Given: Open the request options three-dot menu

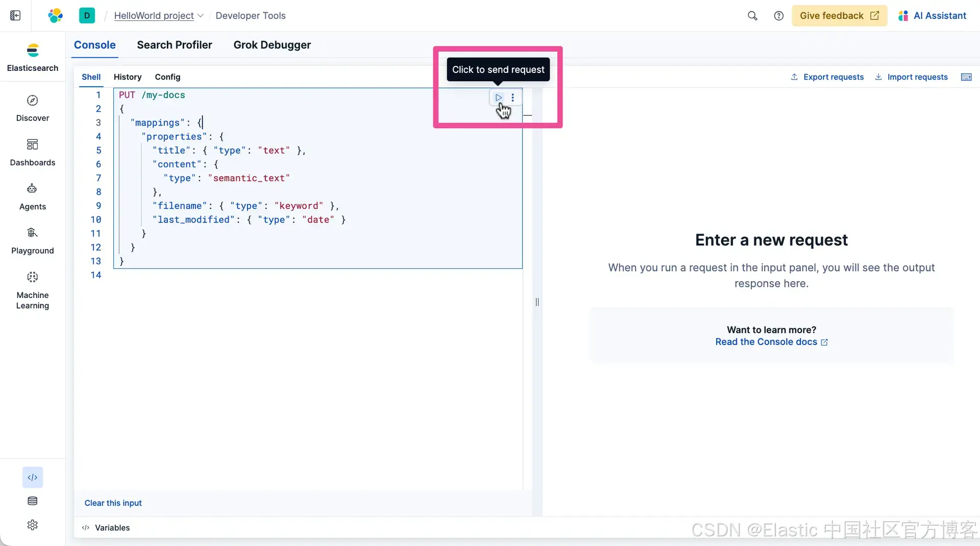Looking at the screenshot, I should pyautogui.click(x=513, y=97).
